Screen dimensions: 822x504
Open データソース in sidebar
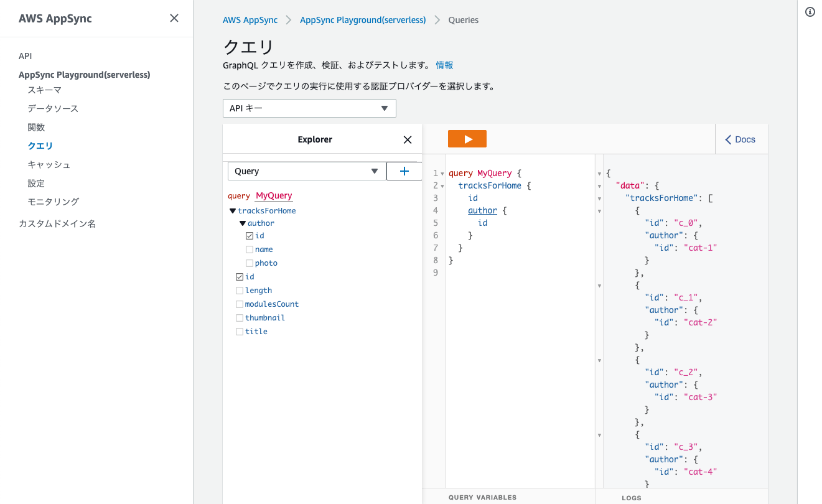click(x=53, y=109)
